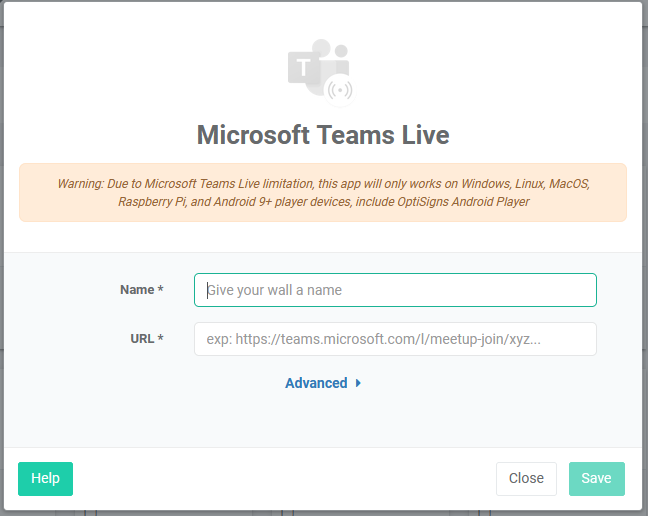Focus the Name field for the wall
648x516 pixels.
pyautogui.click(x=395, y=290)
